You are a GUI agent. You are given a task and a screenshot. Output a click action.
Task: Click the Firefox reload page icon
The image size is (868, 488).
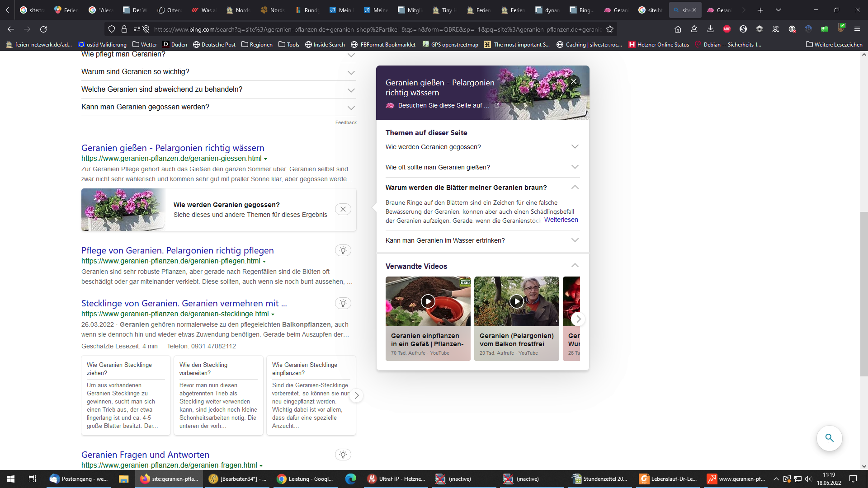[x=43, y=29]
